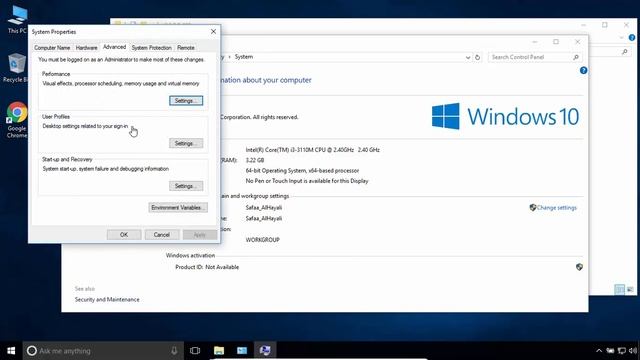
Task: Activate the Cortana microphone icon
Action: [174, 351]
